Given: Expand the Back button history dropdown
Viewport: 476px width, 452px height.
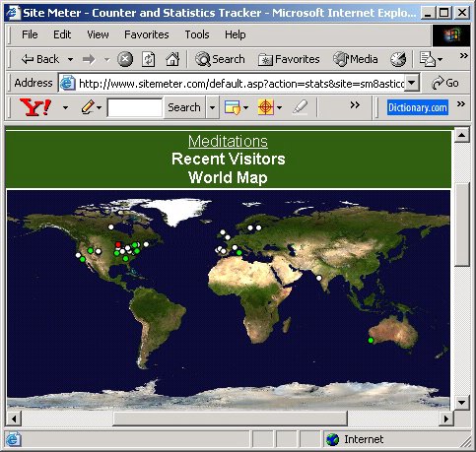Looking at the screenshot, I should click(x=70, y=60).
